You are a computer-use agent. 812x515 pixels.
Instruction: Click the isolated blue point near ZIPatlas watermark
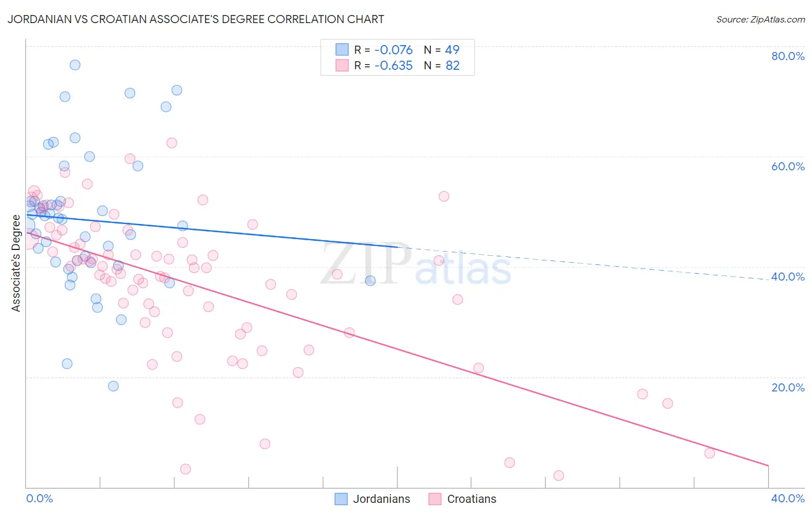pyautogui.click(x=370, y=281)
